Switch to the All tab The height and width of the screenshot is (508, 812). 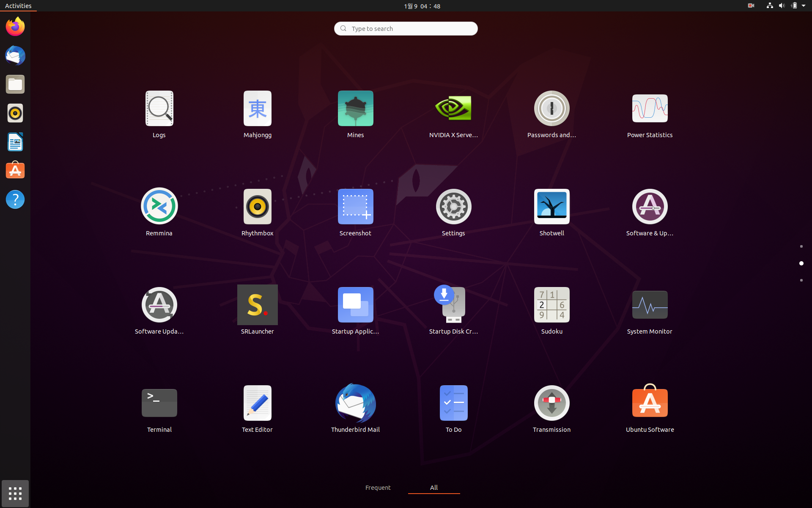point(434,488)
